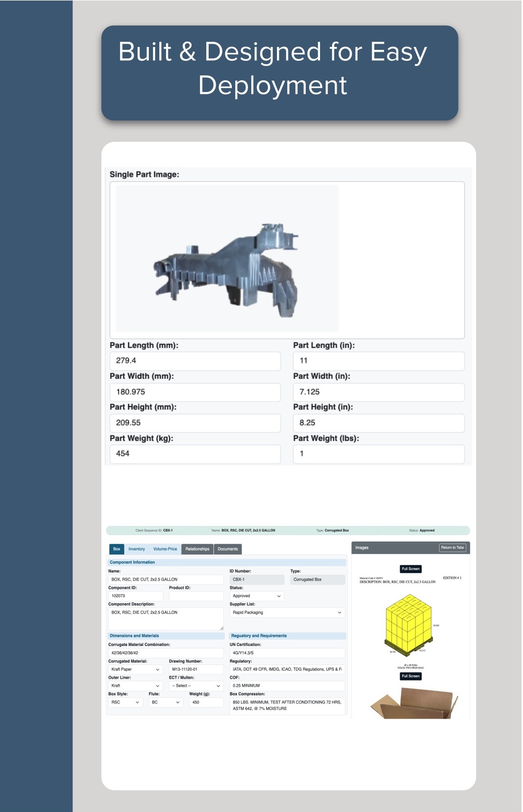Screen dimensions: 523x812
Task: Expand the Corrugated Material dropdown
Action: point(136,669)
